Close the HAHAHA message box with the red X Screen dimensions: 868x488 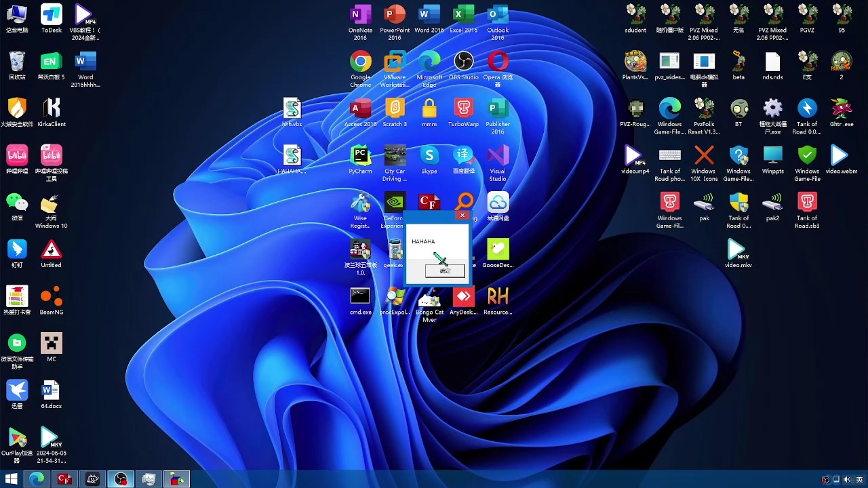462,216
